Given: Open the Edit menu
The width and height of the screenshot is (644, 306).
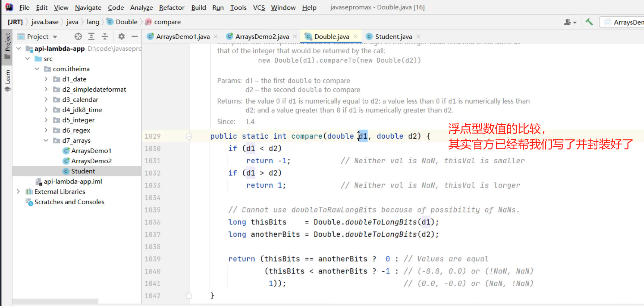Looking at the screenshot, I should (x=42, y=7).
